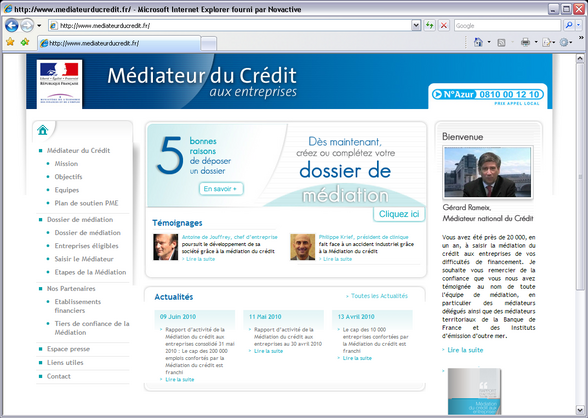Click the 09 Juin 2010 date heading
The height and width of the screenshot is (418, 588).
pyautogui.click(x=178, y=316)
